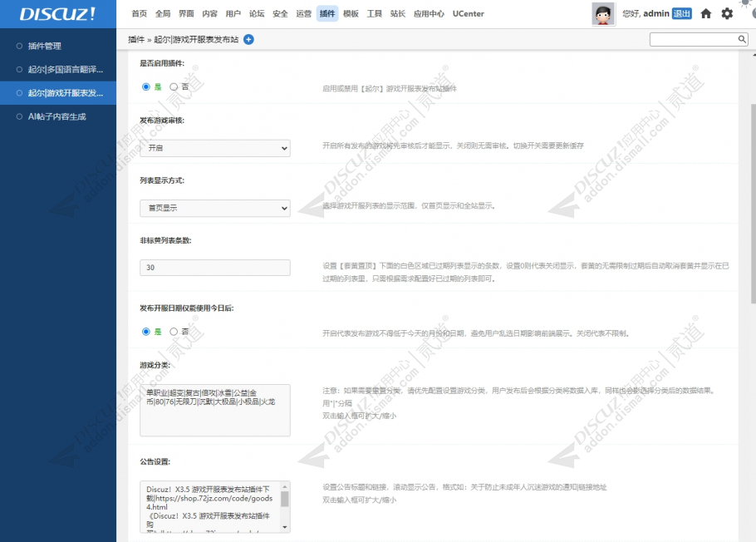This screenshot has width=756, height=542.
Task: Click the 公告设置 textarea scroll up arrow
Action: pyautogui.click(x=285, y=486)
